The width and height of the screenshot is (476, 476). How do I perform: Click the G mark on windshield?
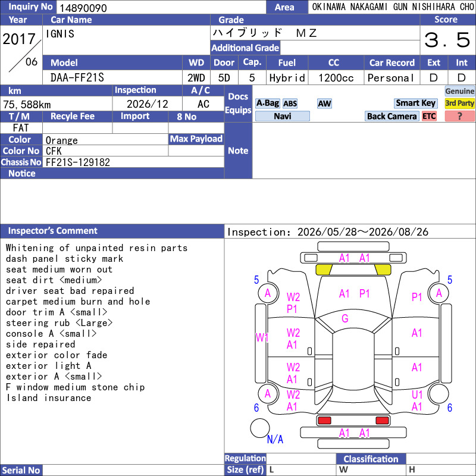point(345,318)
